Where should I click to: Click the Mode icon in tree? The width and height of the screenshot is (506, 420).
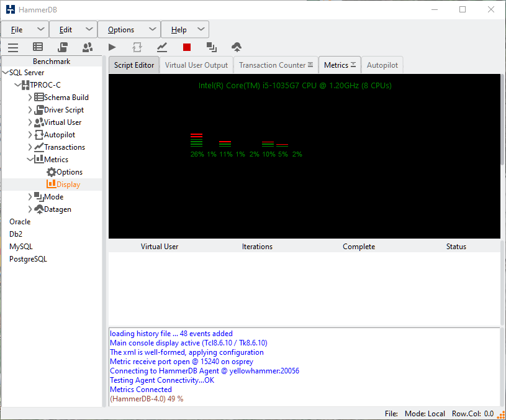(x=38, y=196)
